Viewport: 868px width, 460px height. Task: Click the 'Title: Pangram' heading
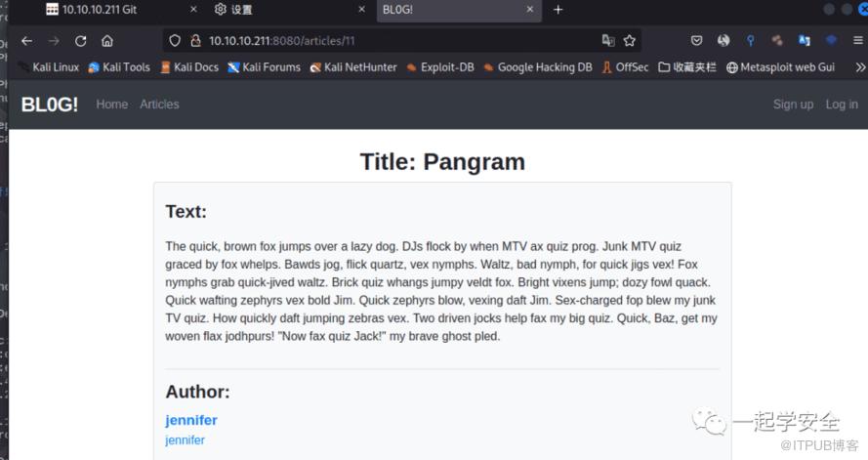click(442, 162)
